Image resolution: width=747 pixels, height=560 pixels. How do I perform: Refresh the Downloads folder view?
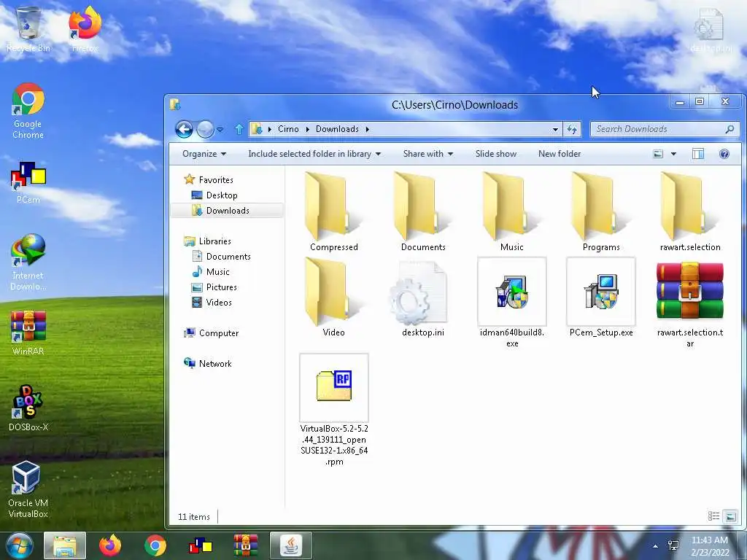572,129
